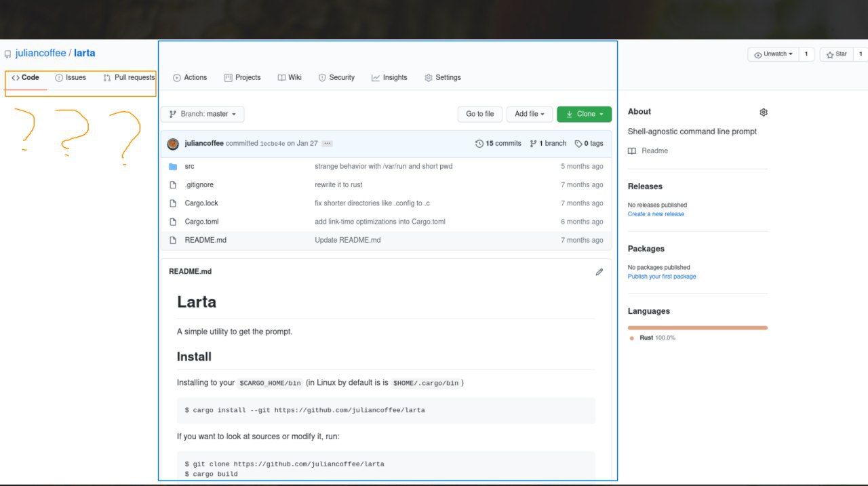Open the Security tab
The image size is (868, 486).
(x=336, y=77)
